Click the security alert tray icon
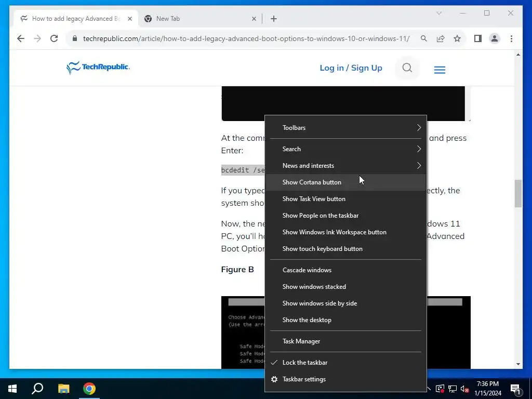 (x=440, y=389)
